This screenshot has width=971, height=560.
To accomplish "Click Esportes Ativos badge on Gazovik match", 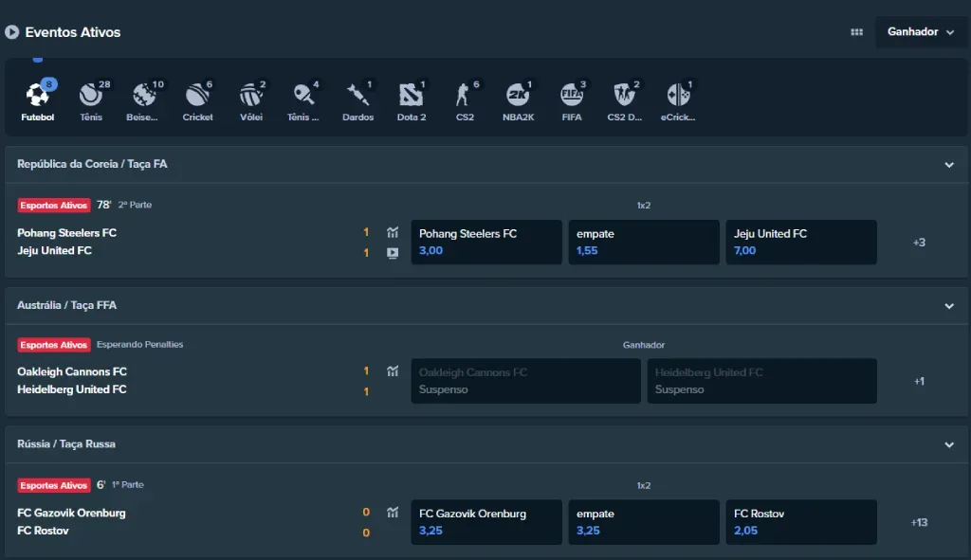I will (54, 485).
